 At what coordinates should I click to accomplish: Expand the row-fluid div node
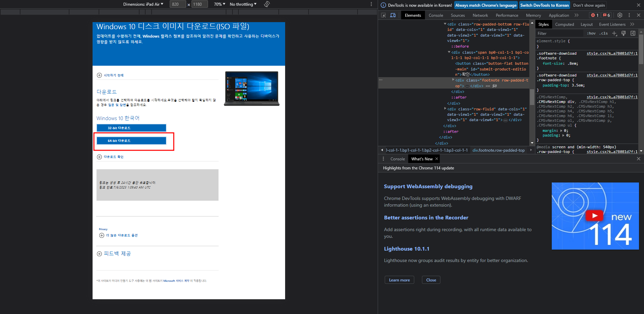point(445,108)
